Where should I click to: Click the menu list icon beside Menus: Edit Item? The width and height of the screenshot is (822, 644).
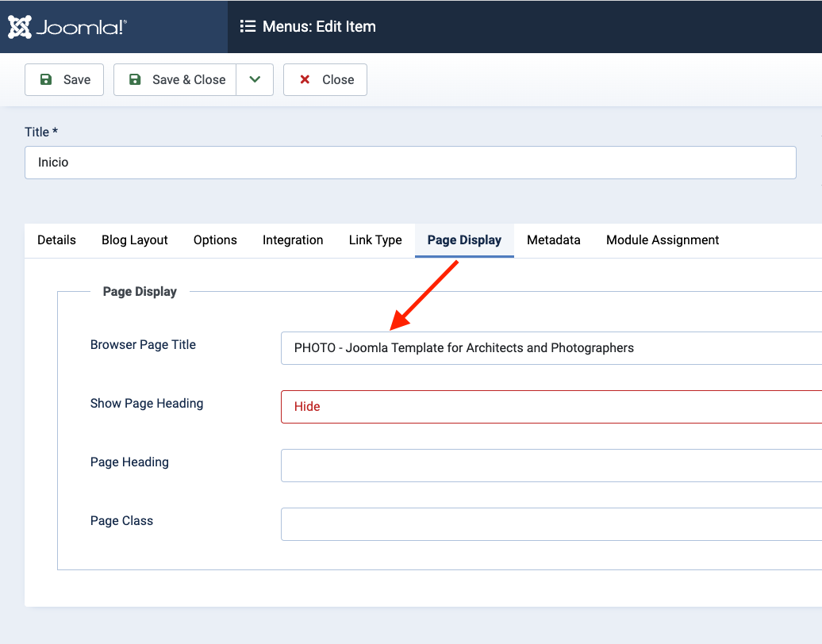248,27
